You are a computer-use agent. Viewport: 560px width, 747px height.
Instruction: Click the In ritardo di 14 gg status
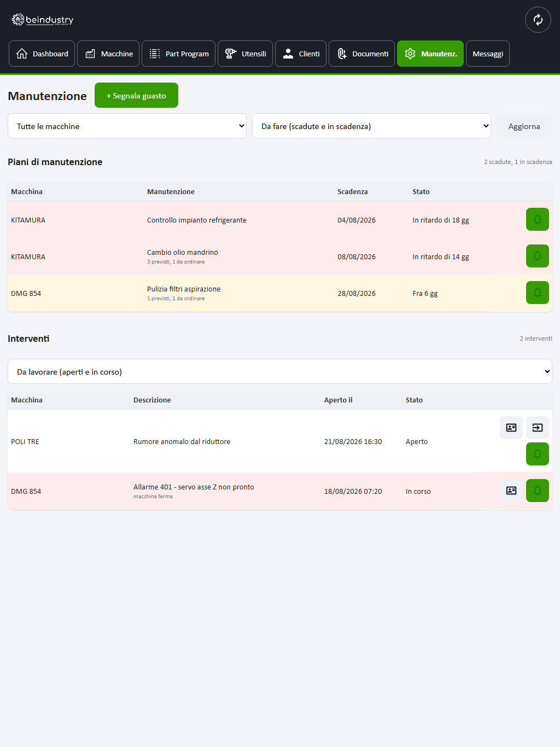coord(441,256)
